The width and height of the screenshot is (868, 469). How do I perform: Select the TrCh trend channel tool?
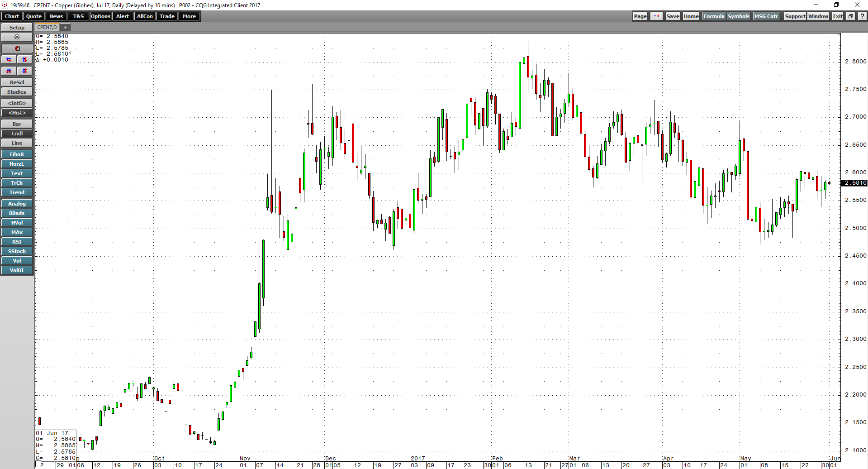click(x=17, y=183)
